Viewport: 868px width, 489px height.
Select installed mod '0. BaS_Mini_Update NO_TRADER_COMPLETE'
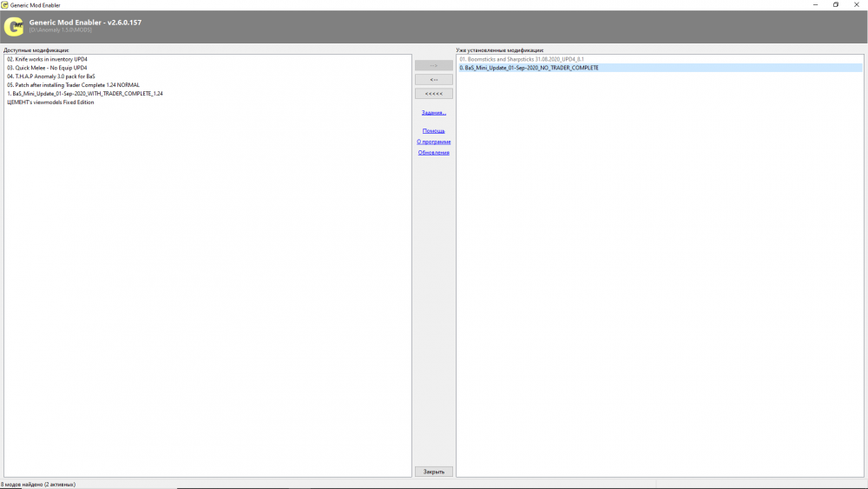[661, 68]
